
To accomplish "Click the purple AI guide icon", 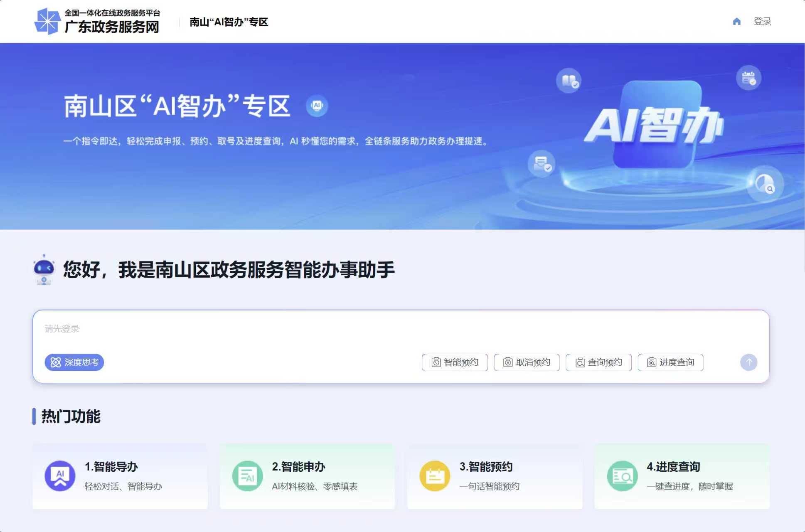I will [x=60, y=476].
